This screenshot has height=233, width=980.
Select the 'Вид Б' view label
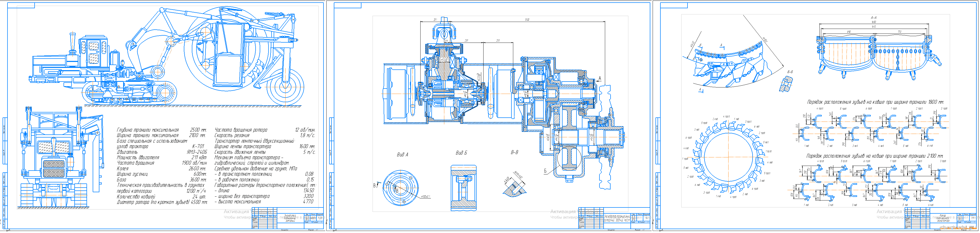pos(461,153)
